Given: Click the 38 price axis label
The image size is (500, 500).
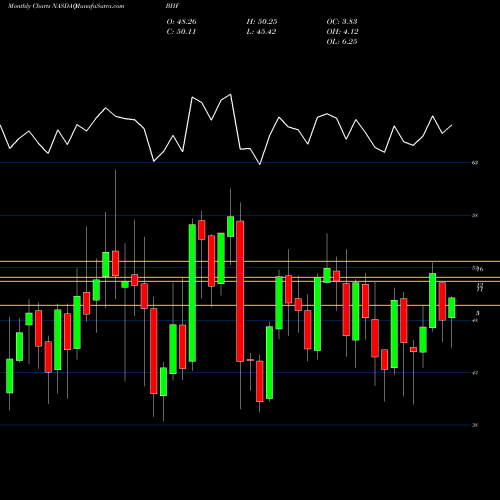Looking at the screenshot, I should pos(475,425).
